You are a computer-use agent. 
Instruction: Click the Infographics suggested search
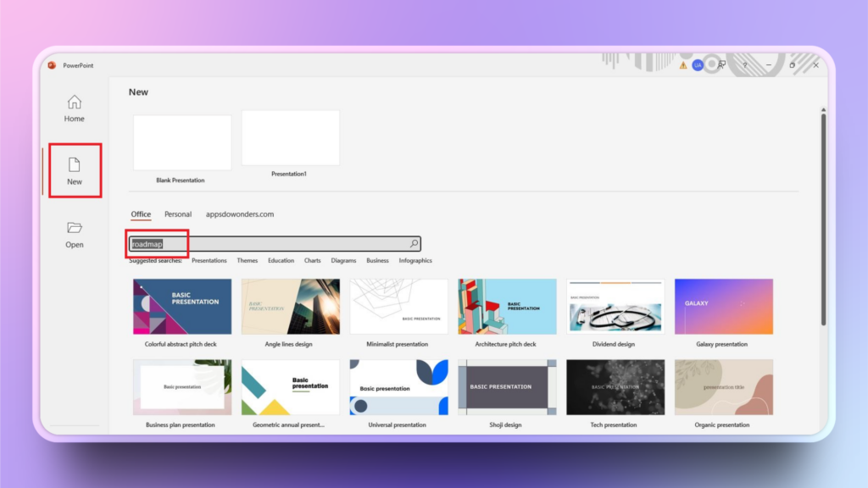[x=415, y=261]
